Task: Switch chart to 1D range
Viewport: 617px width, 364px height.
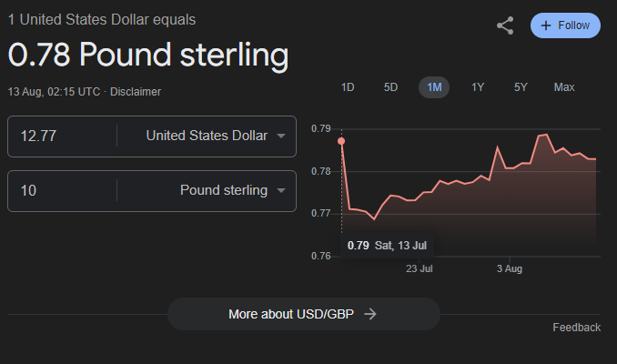Action: (348, 87)
